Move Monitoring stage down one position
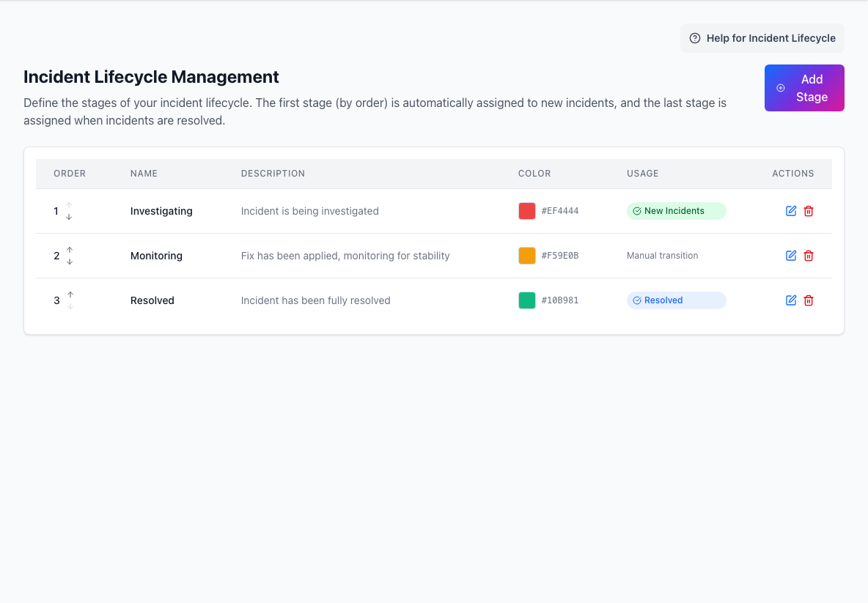 (x=70, y=262)
